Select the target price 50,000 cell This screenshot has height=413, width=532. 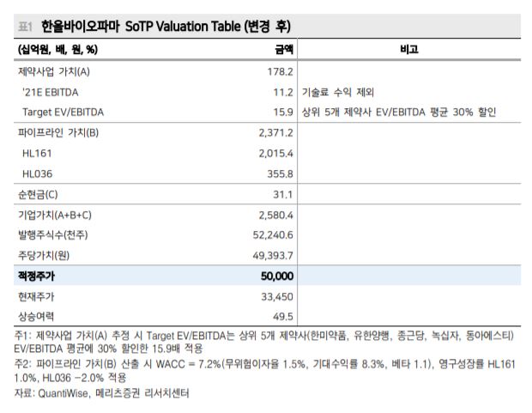(277, 276)
